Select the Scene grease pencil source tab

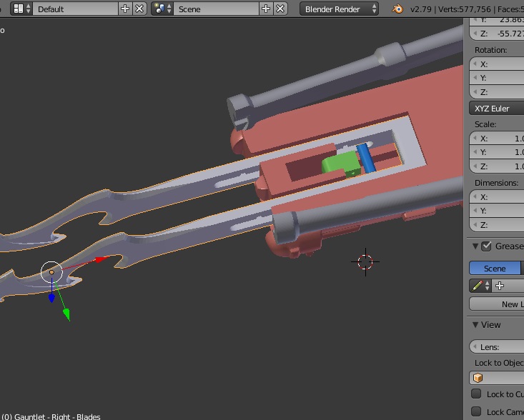tap(494, 269)
